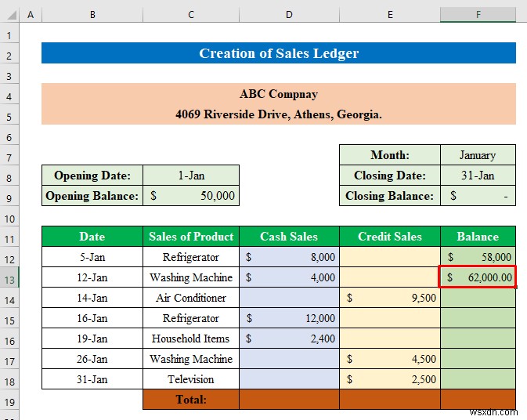Click the 58,000 balance cell
The width and height of the screenshot is (527, 420).
(478, 257)
